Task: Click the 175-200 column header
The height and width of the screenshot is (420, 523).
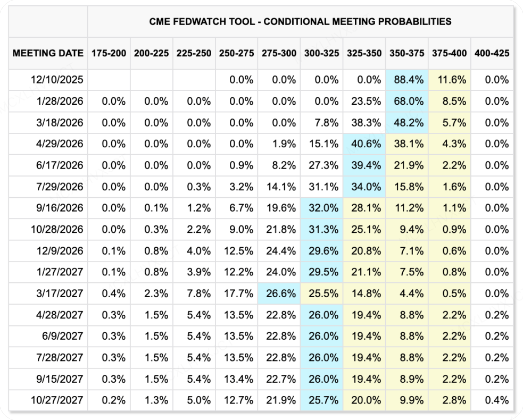Action: 109,53
